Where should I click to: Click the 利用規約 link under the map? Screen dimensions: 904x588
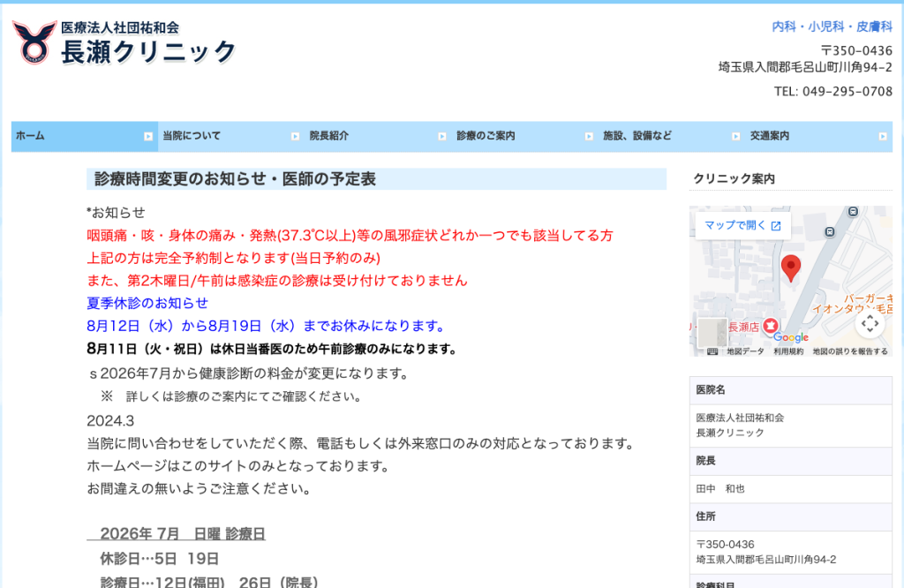(788, 351)
